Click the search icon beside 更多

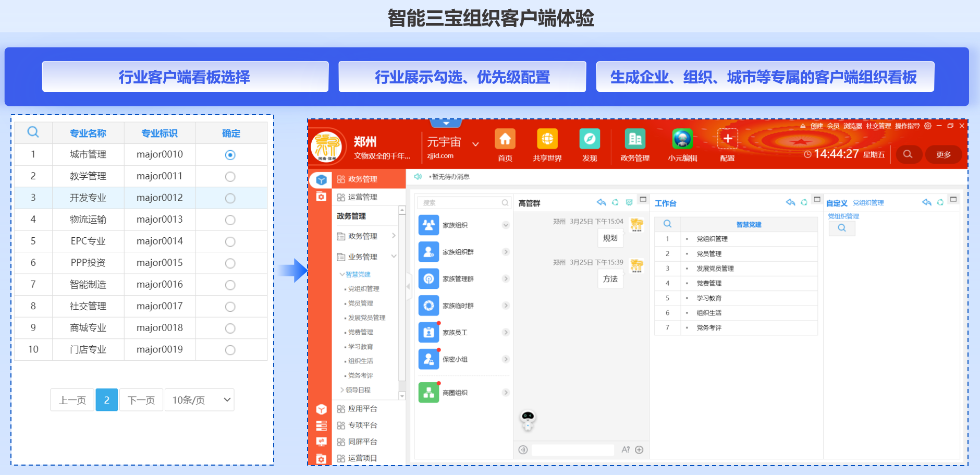coord(908,154)
